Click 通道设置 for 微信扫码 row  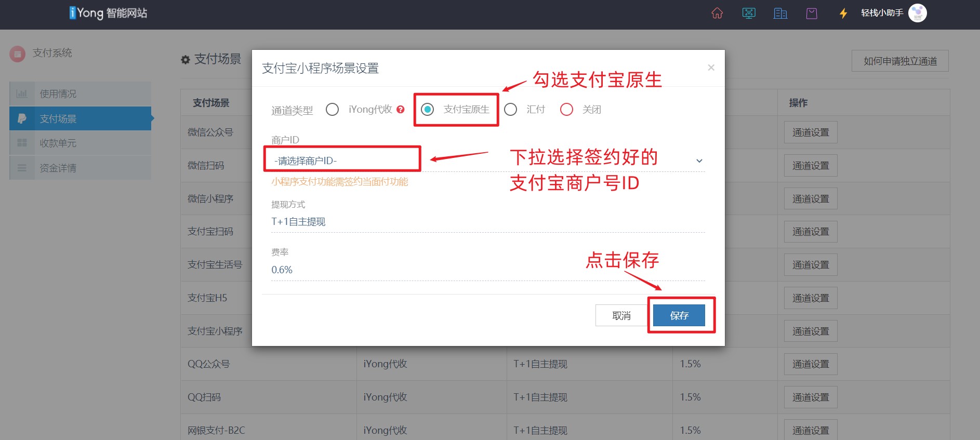tap(811, 166)
